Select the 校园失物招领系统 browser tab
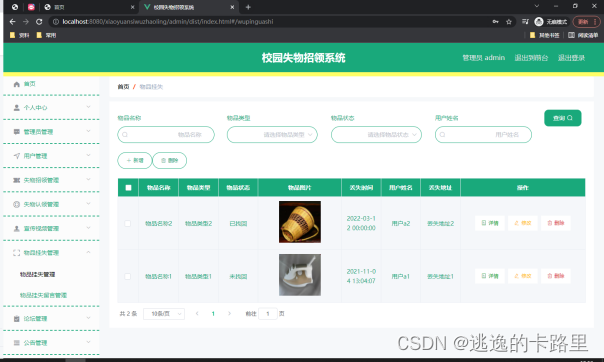Image resolution: width=604 pixels, height=362 pixels. tap(189, 7)
